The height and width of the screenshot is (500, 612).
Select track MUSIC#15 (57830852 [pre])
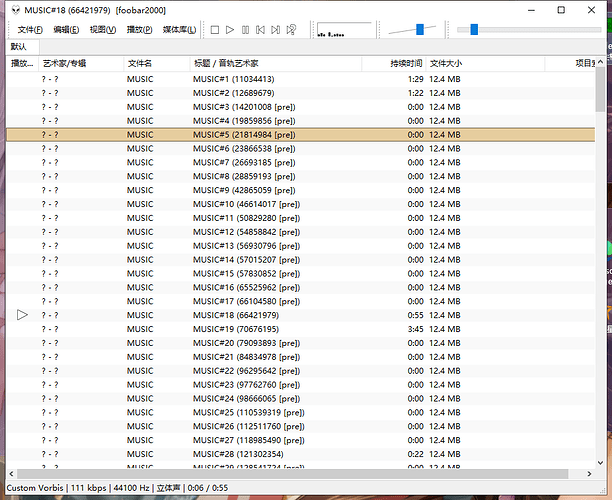click(x=301, y=274)
